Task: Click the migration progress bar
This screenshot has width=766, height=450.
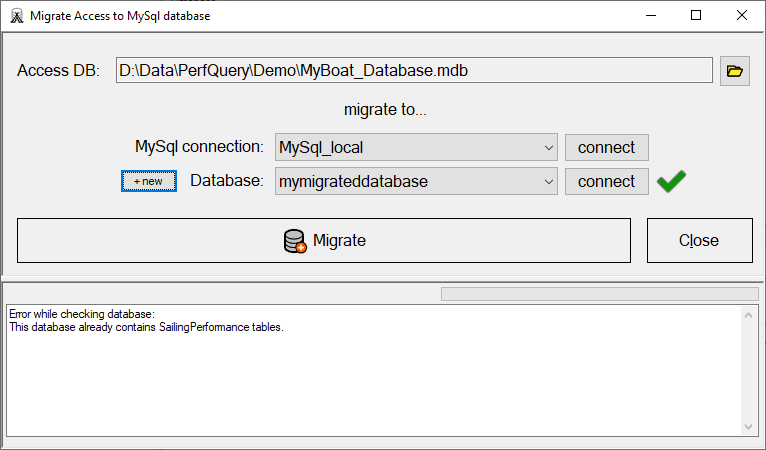Action: [599, 294]
